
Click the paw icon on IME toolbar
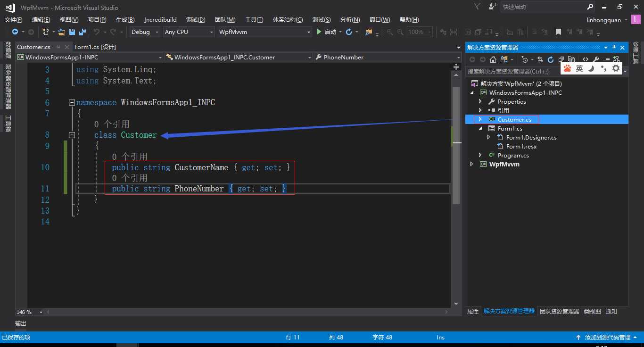pyautogui.click(x=567, y=68)
